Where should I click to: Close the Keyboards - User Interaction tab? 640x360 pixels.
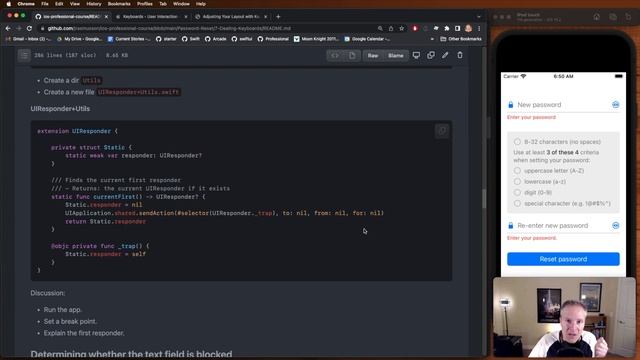click(186, 17)
